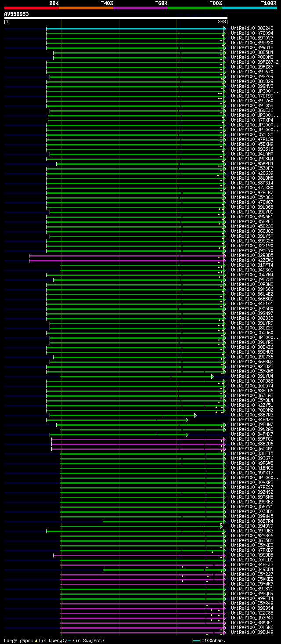Select last hit UniRef100_B9EU49
The height and width of the screenshot is (644, 281).
252,633
